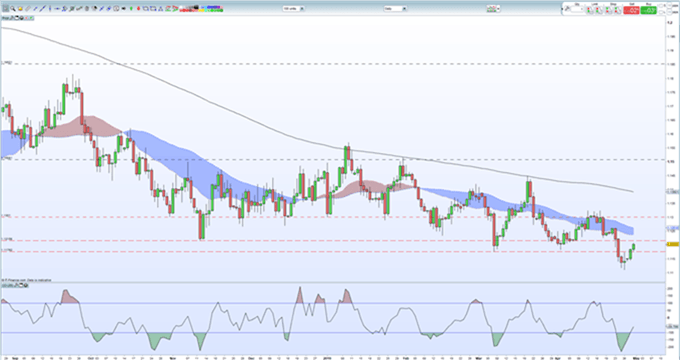This screenshot has width=680, height=360.
Task: Click the red Sell button
Action: pos(631,10)
